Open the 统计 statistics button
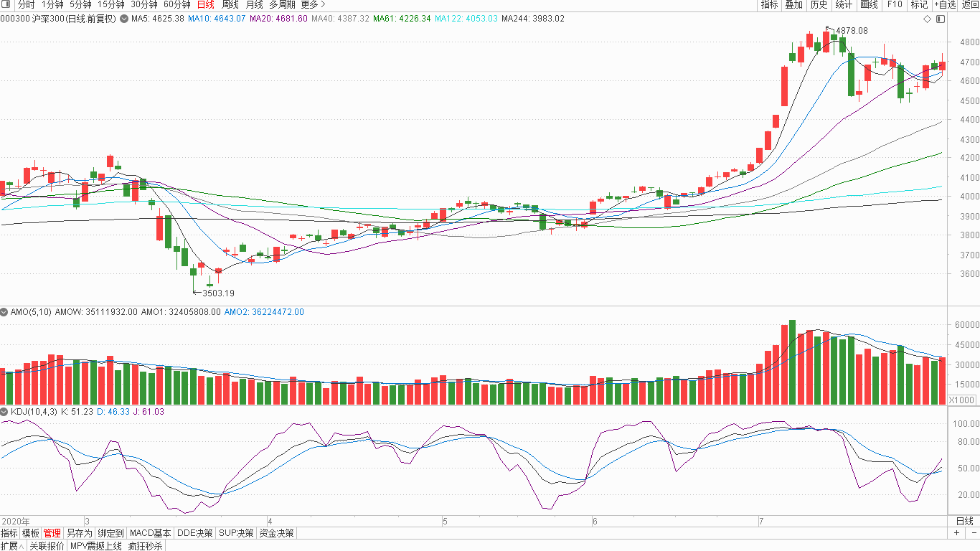Image resolution: width=980 pixels, height=551 pixels. point(844,4)
